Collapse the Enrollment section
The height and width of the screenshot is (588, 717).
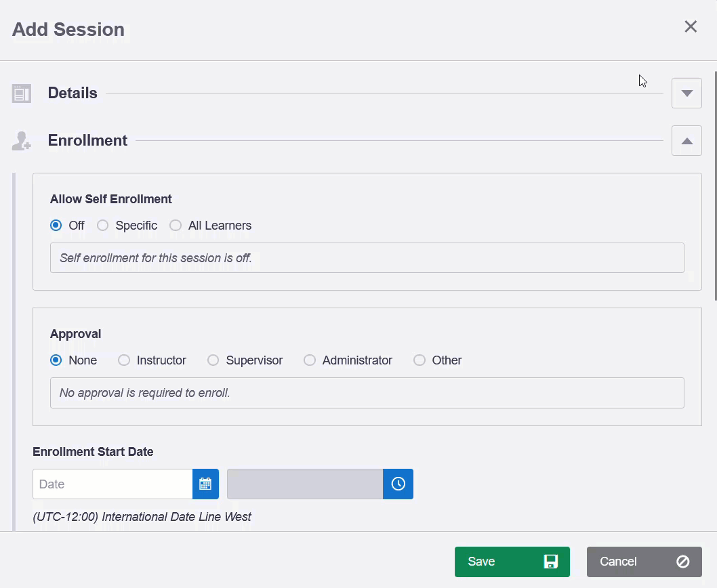pyautogui.click(x=687, y=140)
